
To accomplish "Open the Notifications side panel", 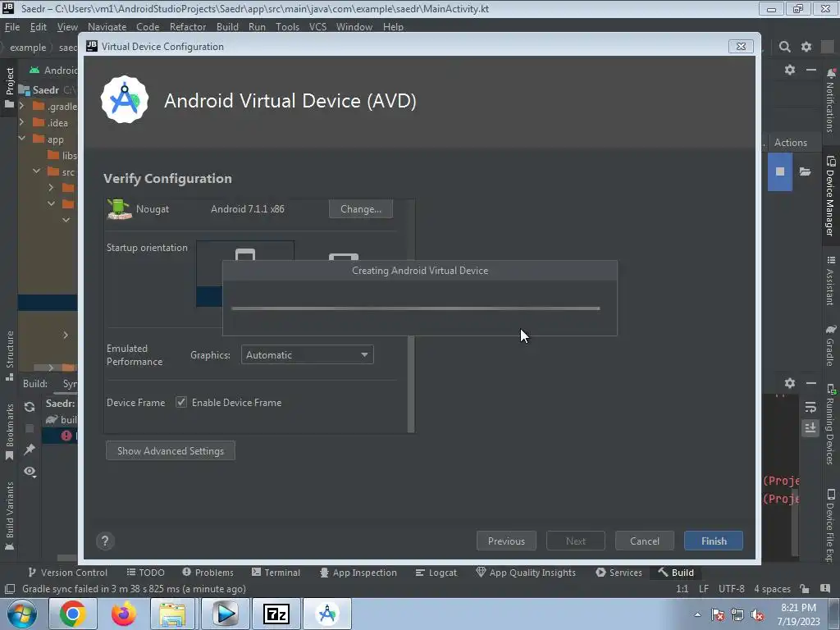I will click(x=830, y=99).
